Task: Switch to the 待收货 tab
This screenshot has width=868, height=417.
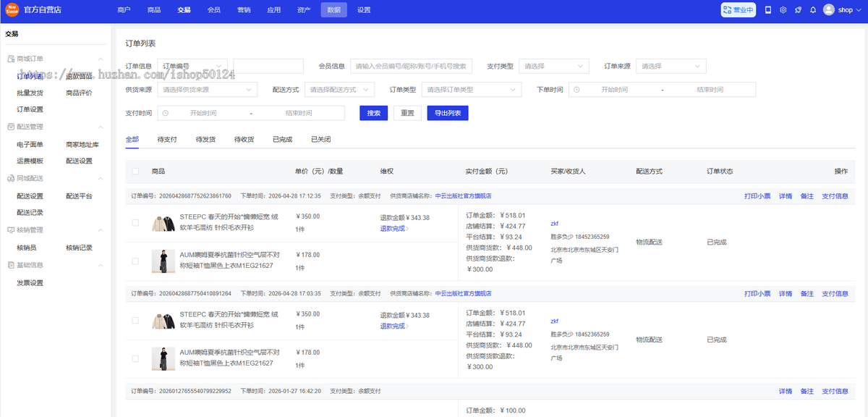Action: click(x=244, y=139)
